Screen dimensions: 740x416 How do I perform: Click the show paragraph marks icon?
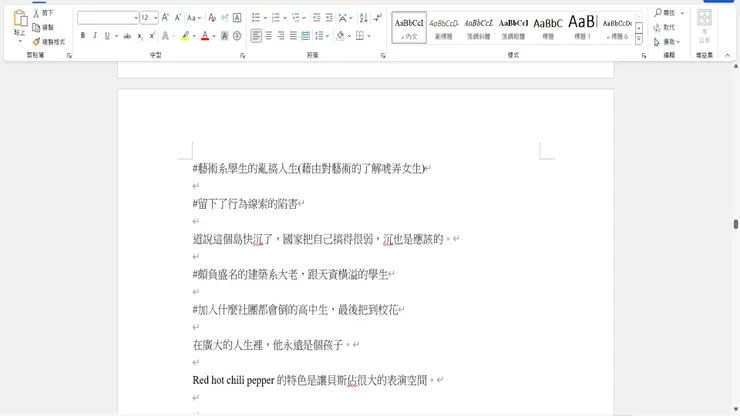point(378,17)
